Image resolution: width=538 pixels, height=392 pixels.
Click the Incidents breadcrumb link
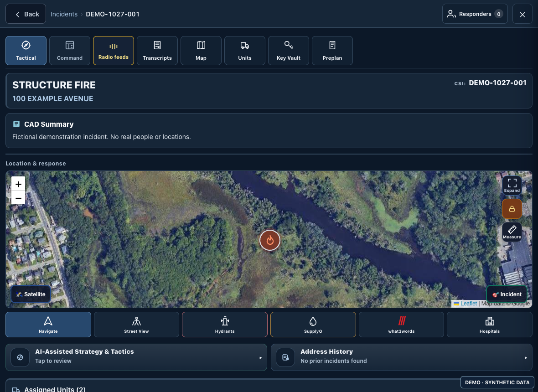click(64, 14)
